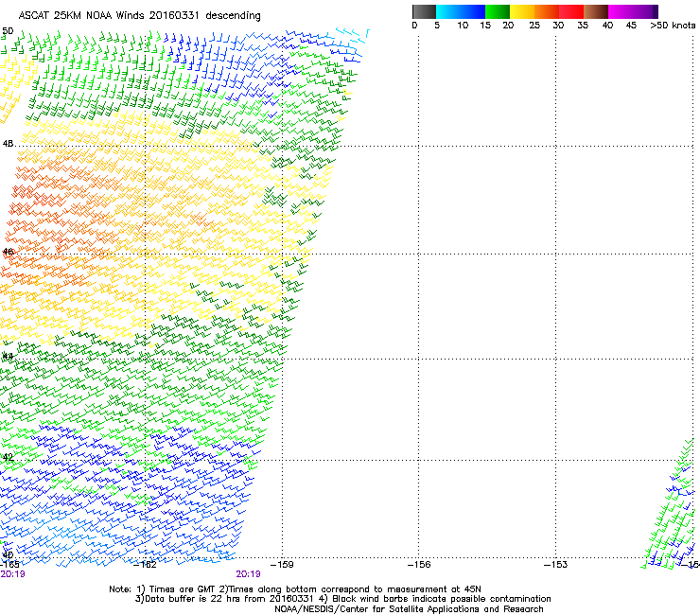Click the purple 20:19 time under -165
Image resolution: width=700 pixels, height=615 pixels.
click(x=12, y=574)
